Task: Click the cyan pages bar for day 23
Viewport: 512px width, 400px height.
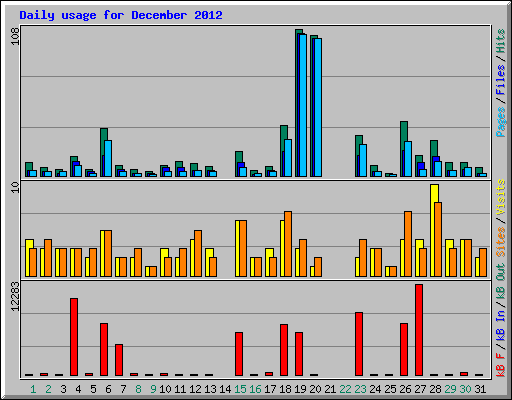Action: click(x=363, y=160)
